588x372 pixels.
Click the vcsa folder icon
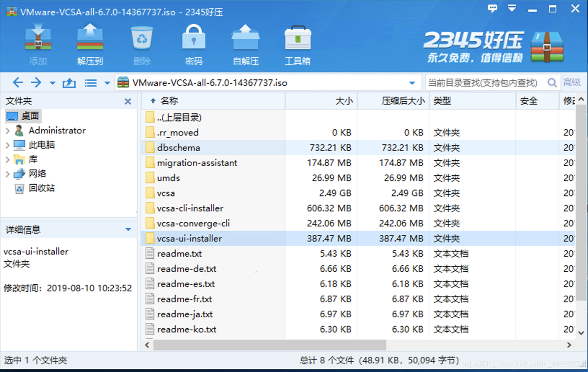pos(150,193)
